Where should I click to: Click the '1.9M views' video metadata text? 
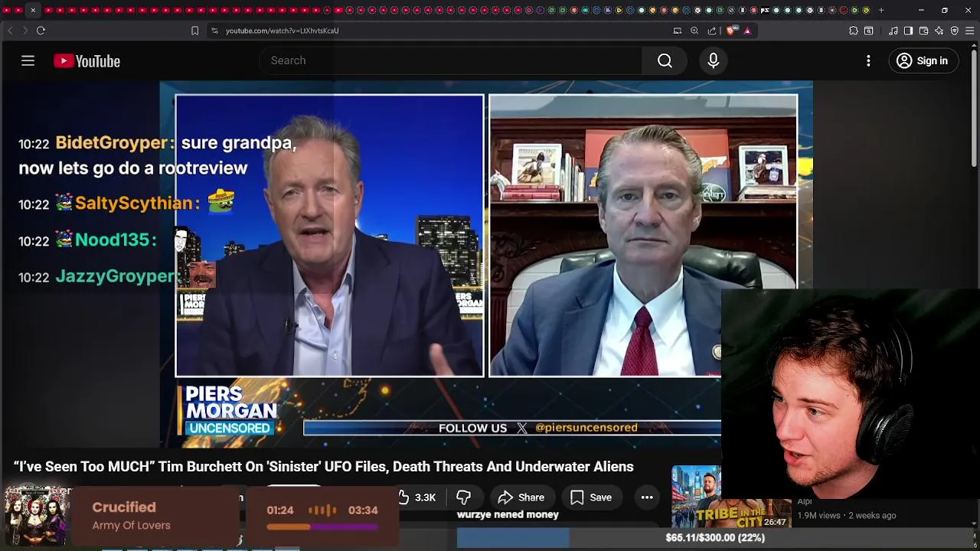(x=818, y=516)
